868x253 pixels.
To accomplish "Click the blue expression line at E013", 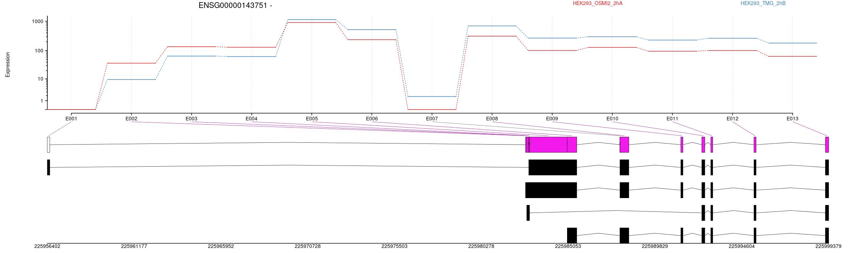I will [792, 43].
